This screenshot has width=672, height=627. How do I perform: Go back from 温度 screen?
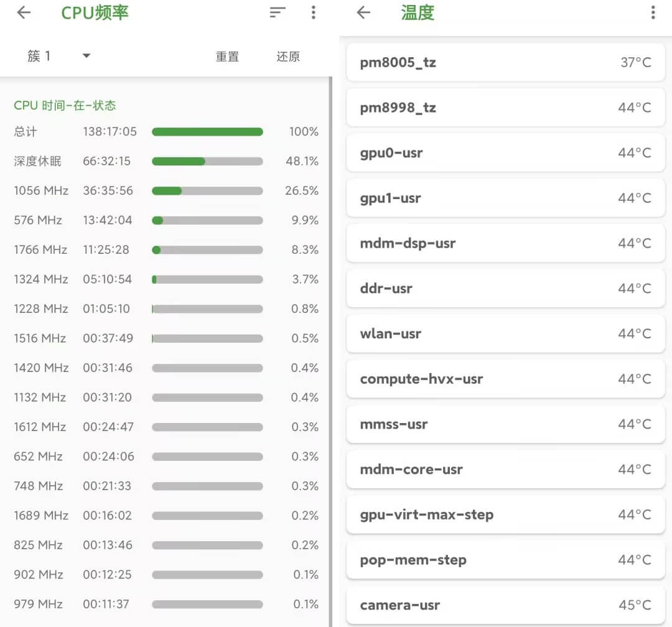363,12
